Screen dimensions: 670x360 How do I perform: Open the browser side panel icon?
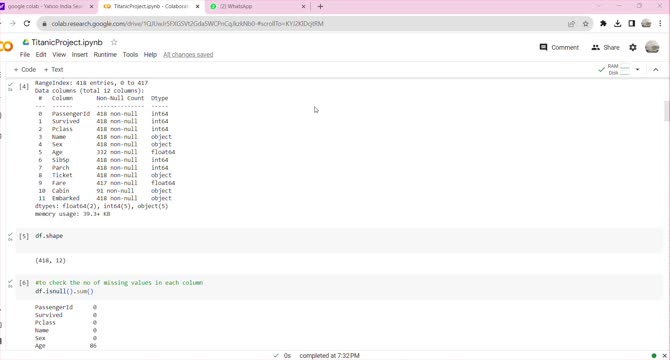click(632, 23)
